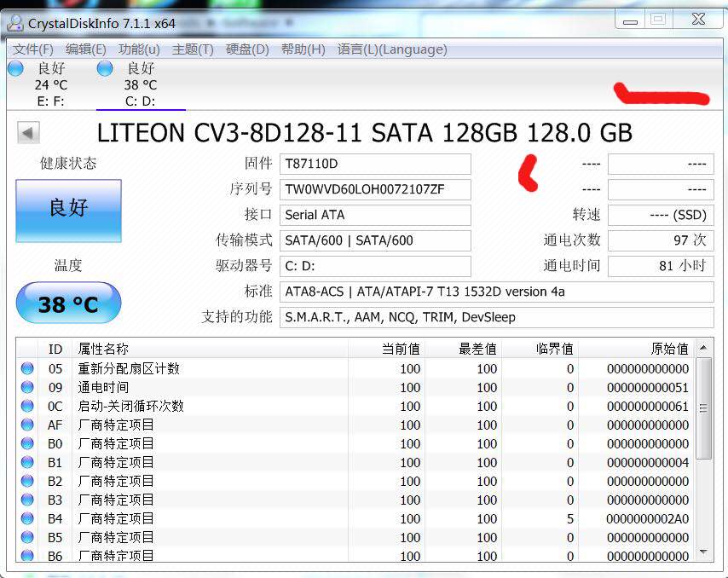Click the firmware field T87110D

click(x=375, y=164)
